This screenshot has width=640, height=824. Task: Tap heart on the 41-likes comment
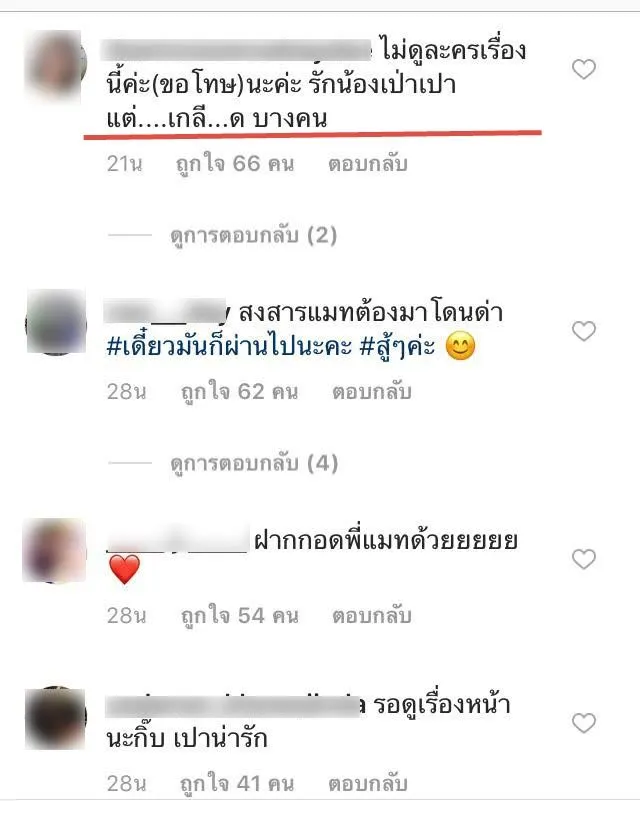[x=584, y=723]
